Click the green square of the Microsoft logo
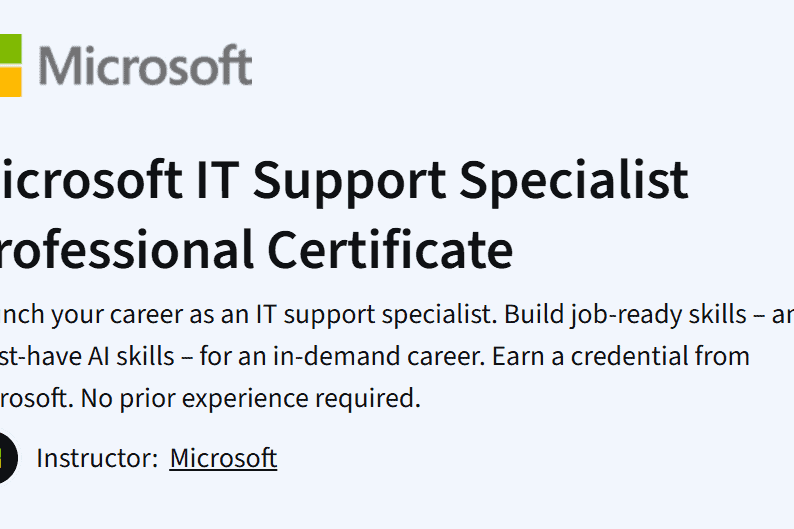This screenshot has width=794, height=529. pyautogui.click(x=8, y=46)
